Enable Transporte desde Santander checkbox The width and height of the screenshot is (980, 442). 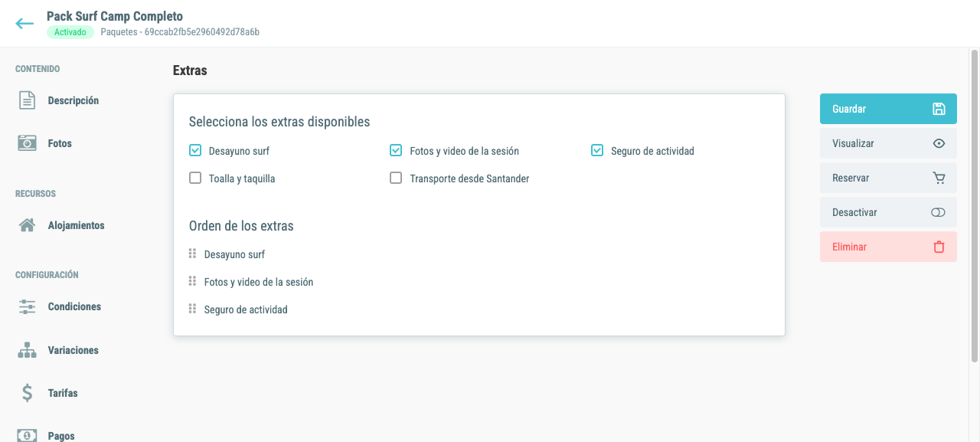pos(396,178)
